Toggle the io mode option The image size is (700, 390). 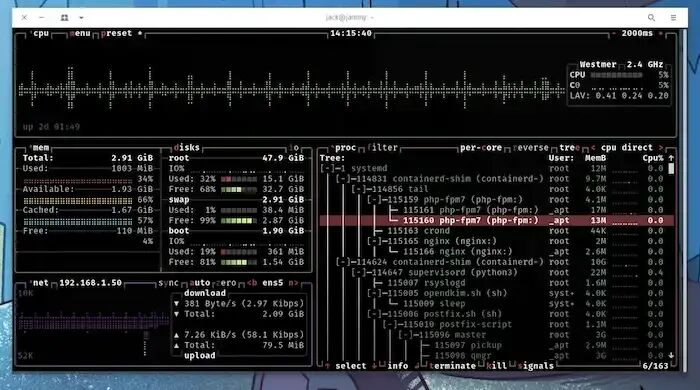294,148
